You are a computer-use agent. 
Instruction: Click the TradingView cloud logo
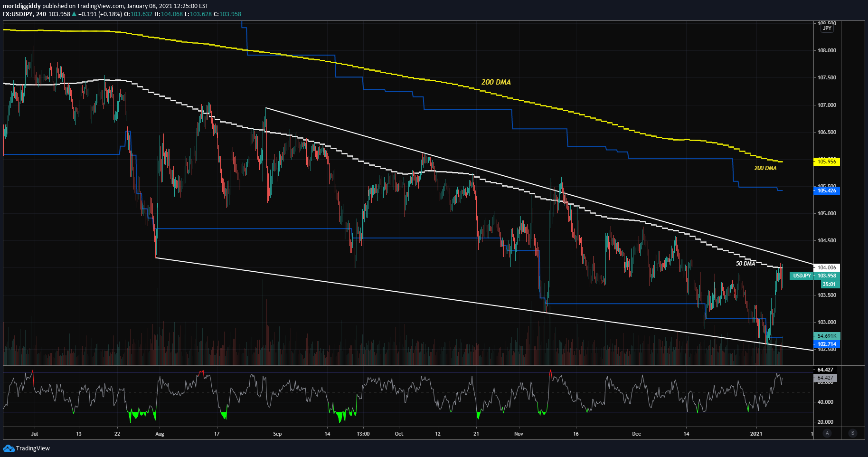(9, 448)
